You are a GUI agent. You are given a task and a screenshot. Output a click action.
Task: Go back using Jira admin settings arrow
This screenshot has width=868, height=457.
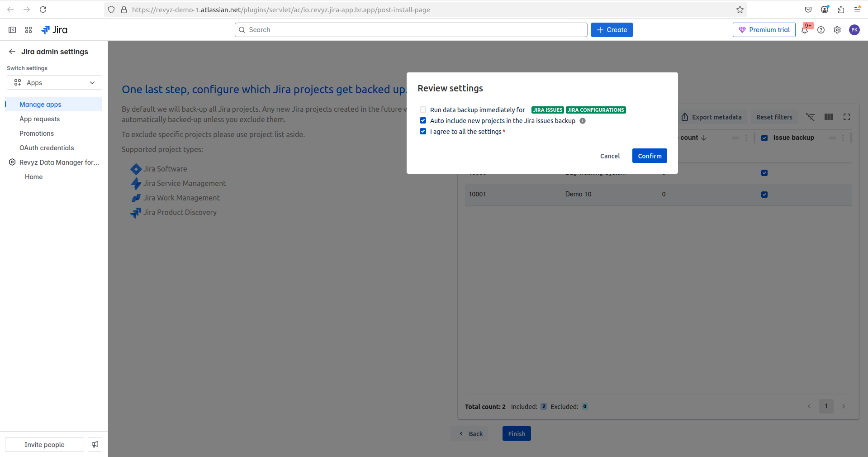[12, 52]
